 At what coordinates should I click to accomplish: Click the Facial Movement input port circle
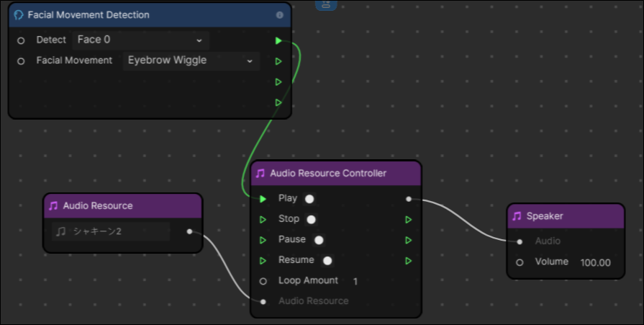(21, 61)
